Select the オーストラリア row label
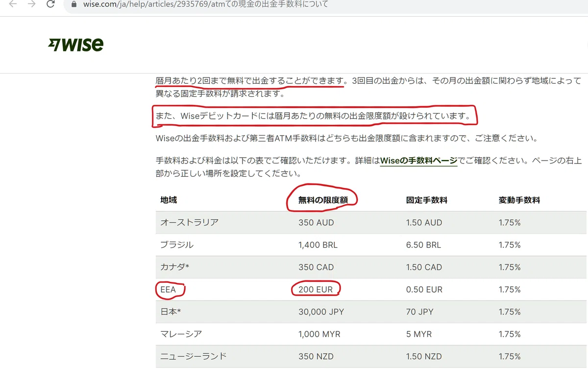The image size is (588, 369). click(190, 222)
